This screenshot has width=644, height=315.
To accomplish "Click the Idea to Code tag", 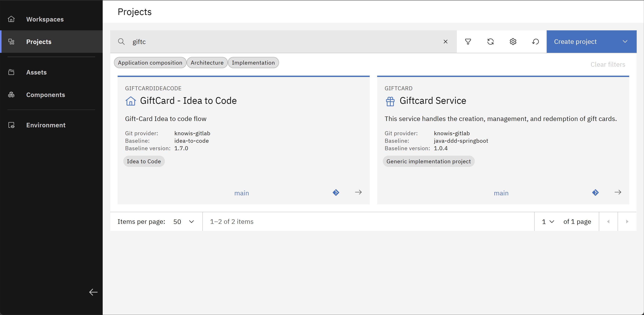I will (x=144, y=161).
